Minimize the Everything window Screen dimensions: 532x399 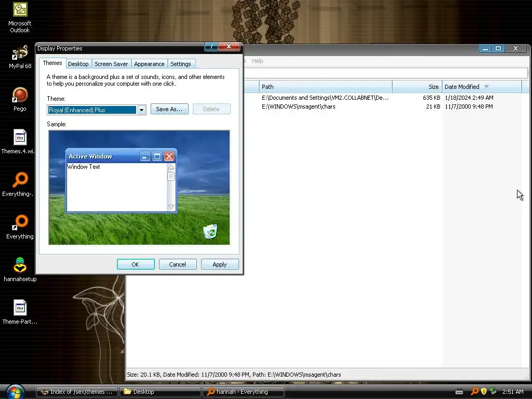485,48
